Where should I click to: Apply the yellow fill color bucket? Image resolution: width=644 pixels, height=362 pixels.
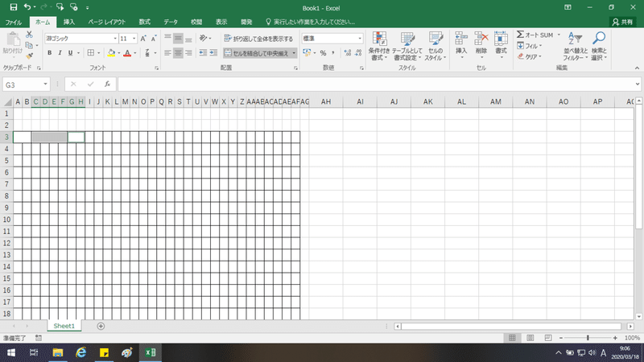click(111, 53)
